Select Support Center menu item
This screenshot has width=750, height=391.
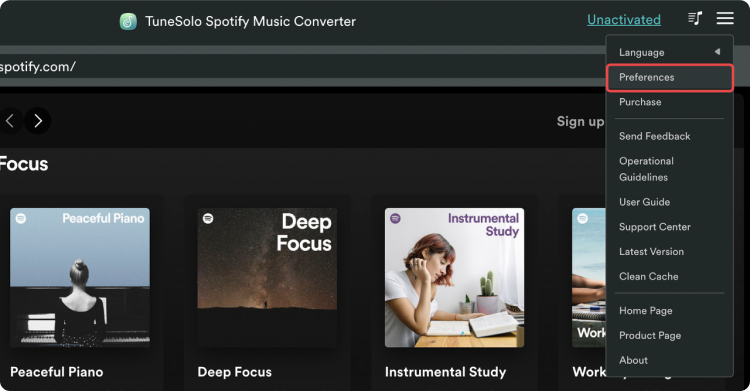click(x=669, y=227)
